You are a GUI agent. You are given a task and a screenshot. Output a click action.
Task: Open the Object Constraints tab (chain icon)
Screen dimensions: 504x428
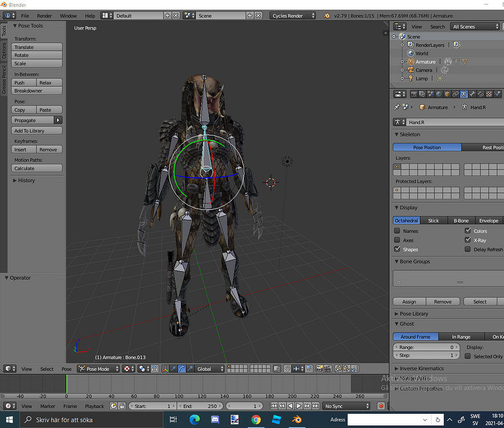point(455,94)
